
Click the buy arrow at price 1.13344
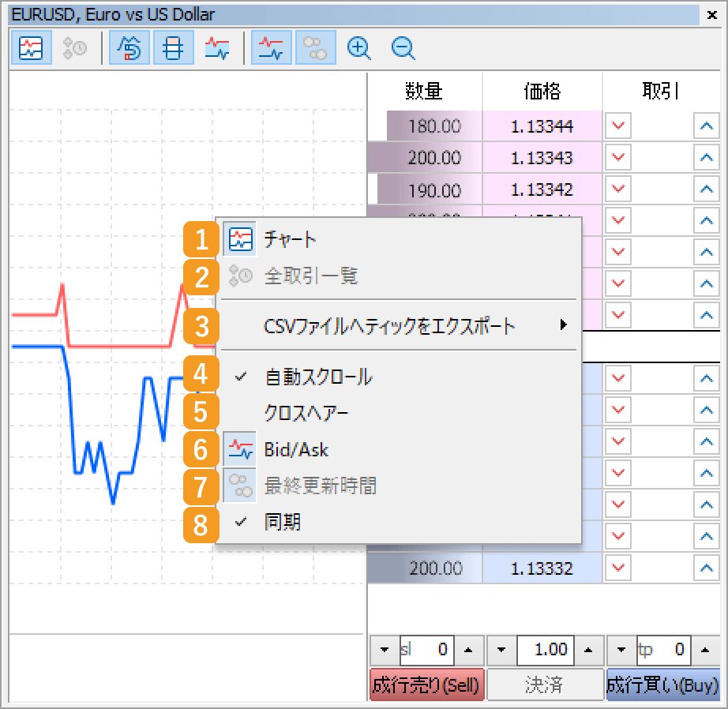(x=706, y=126)
